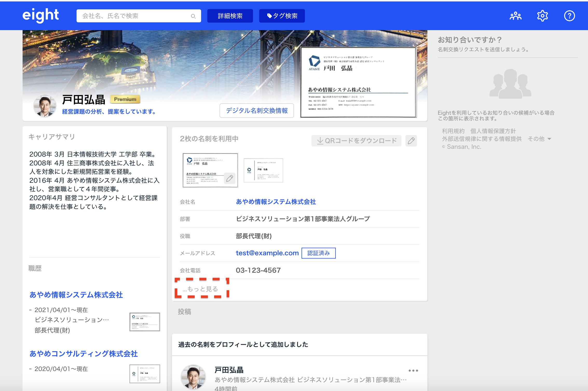
Task: Click pencil icon on first business card
Action: click(x=229, y=178)
